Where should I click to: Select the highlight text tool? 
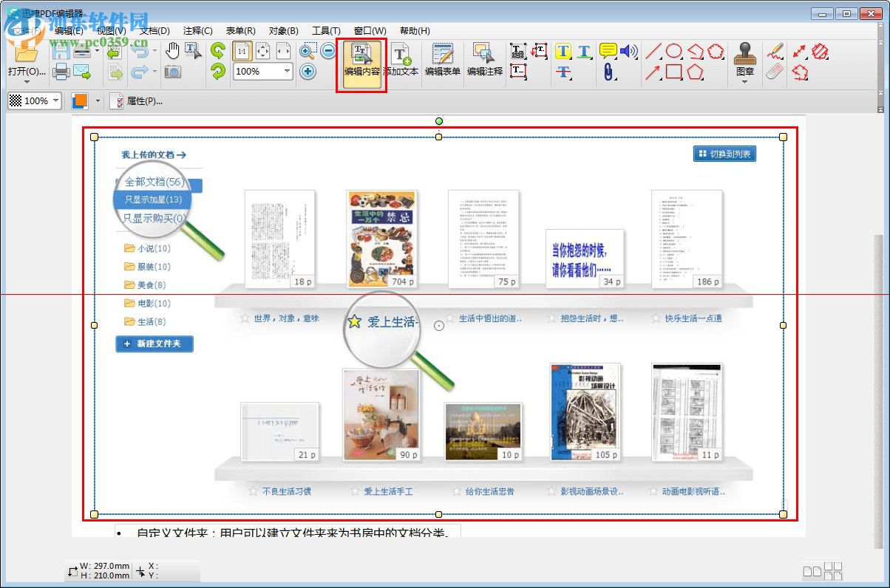[x=564, y=51]
